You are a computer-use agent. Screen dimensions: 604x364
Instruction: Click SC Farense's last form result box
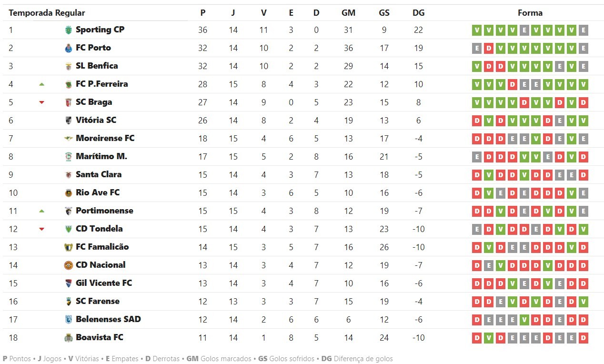(x=583, y=302)
